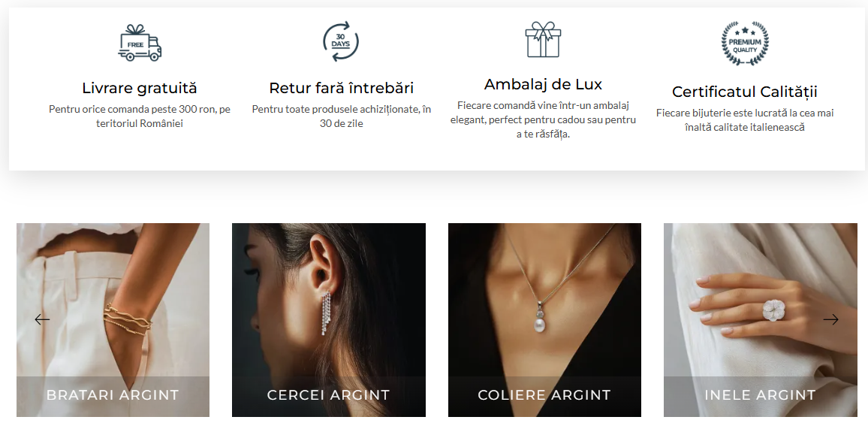Open the Bratari Argint category label
This screenshot has width=868, height=429.
click(113, 394)
